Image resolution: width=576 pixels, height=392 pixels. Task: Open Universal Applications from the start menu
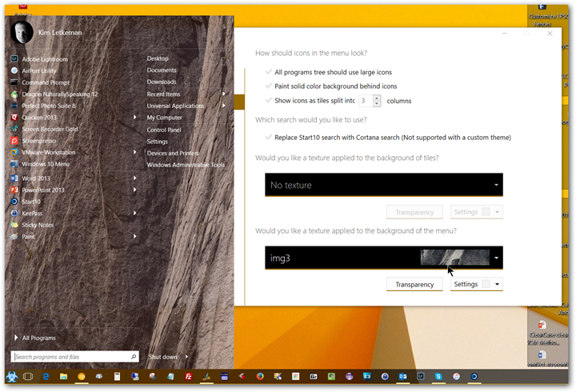point(175,106)
